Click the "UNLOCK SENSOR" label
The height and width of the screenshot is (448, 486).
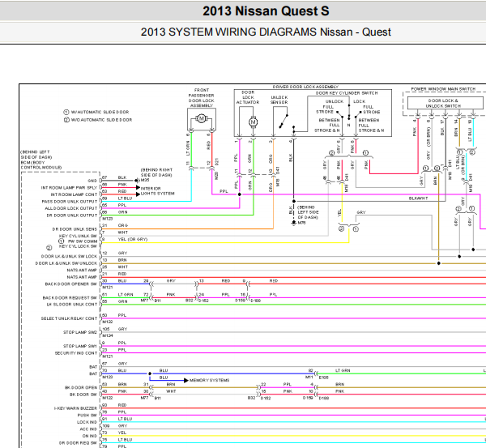click(x=279, y=100)
